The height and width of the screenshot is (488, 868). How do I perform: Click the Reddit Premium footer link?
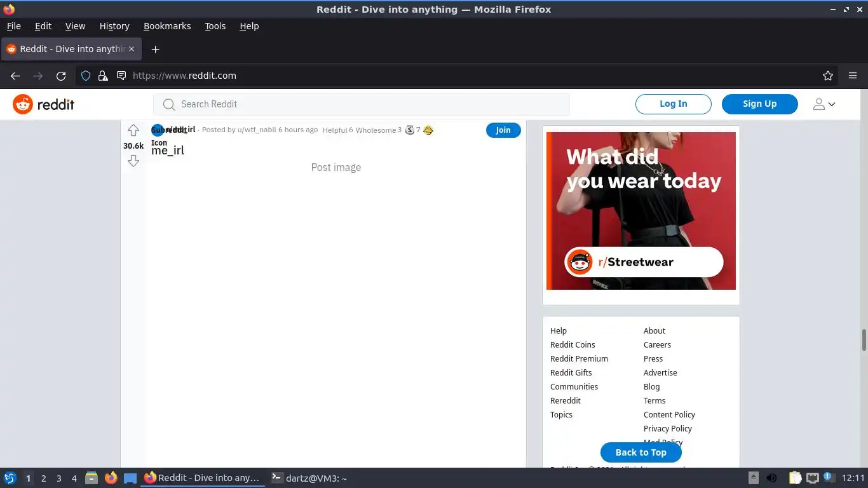[579, 359]
